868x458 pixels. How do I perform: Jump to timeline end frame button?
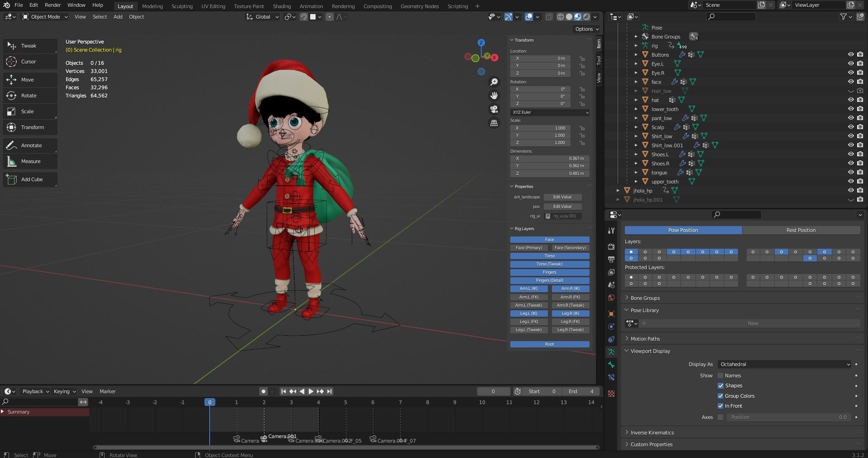click(x=330, y=391)
